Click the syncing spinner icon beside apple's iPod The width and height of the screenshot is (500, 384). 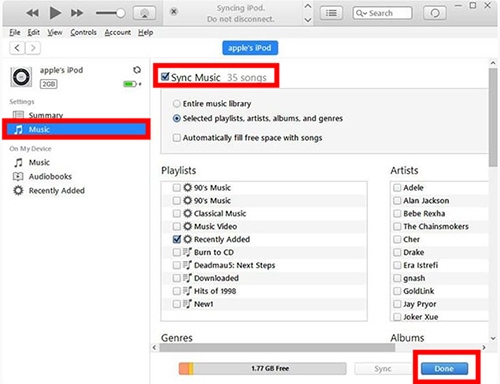tap(137, 70)
